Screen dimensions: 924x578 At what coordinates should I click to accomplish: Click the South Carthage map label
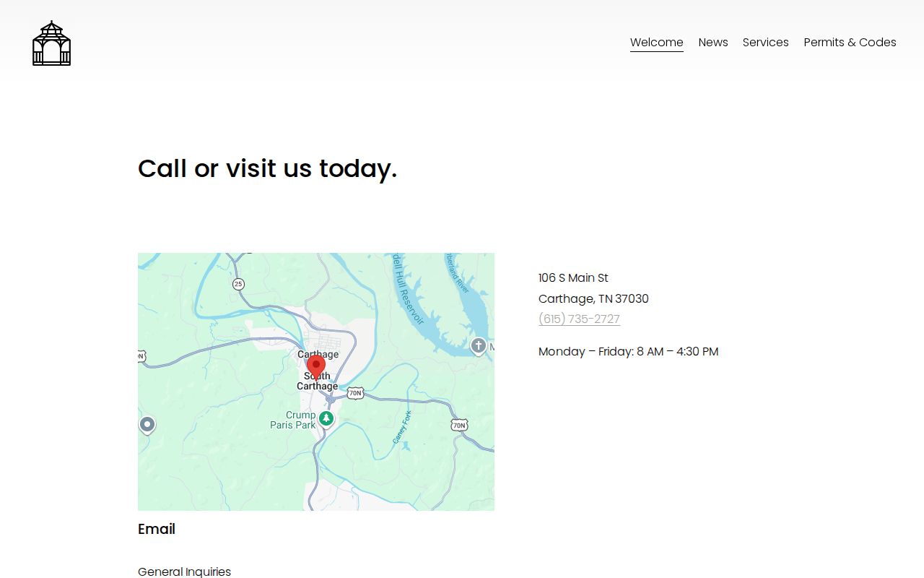click(x=318, y=381)
